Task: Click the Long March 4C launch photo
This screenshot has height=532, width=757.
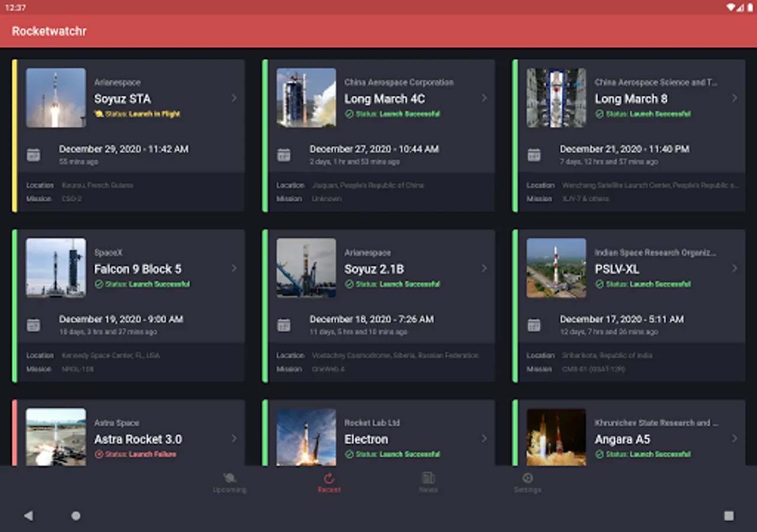Action: click(x=306, y=98)
